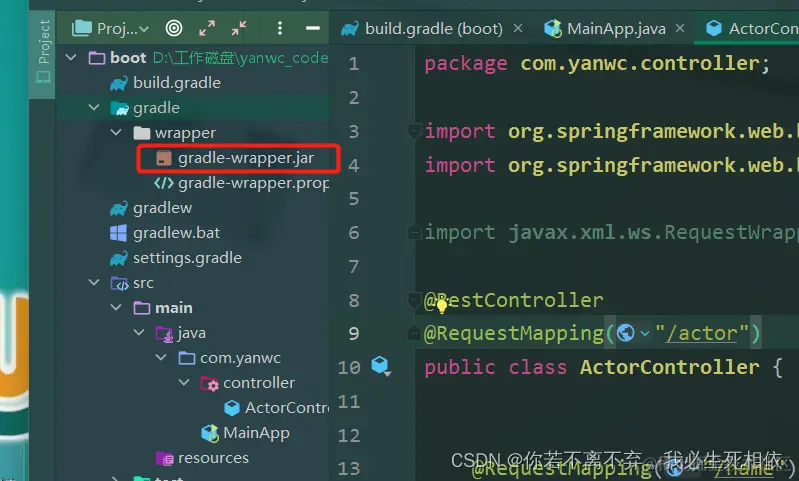Select the com.yanwc package
This screenshot has height=481, width=799.
[240, 358]
